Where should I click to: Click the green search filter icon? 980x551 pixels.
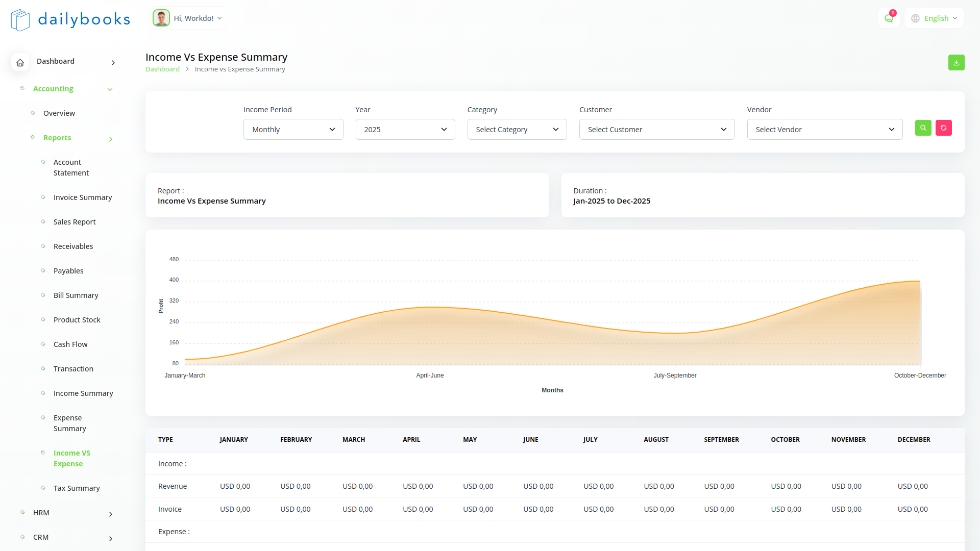923,128
